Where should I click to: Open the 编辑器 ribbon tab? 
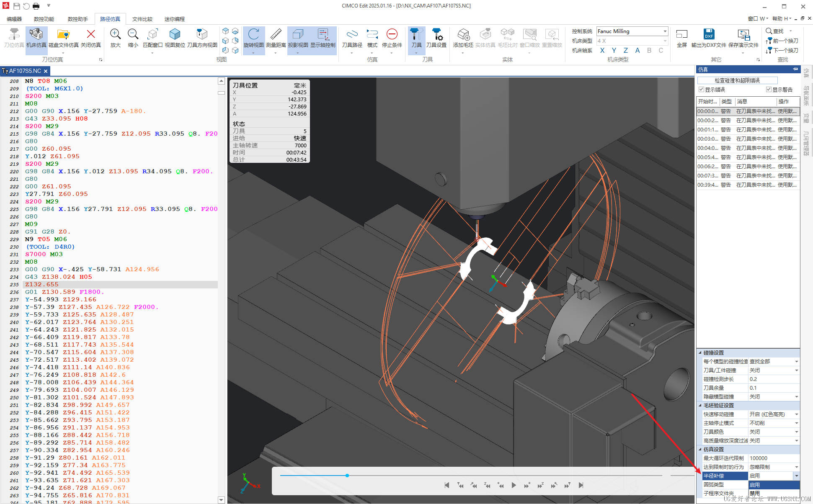click(14, 19)
